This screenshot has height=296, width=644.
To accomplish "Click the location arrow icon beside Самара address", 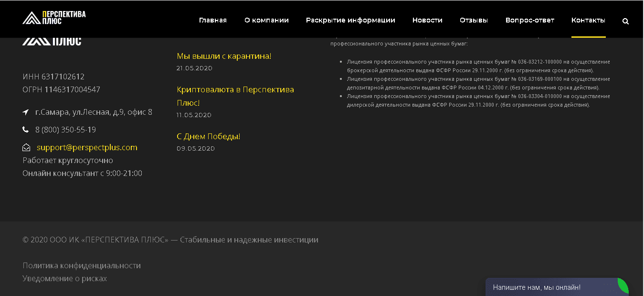I will pos(26,112).
